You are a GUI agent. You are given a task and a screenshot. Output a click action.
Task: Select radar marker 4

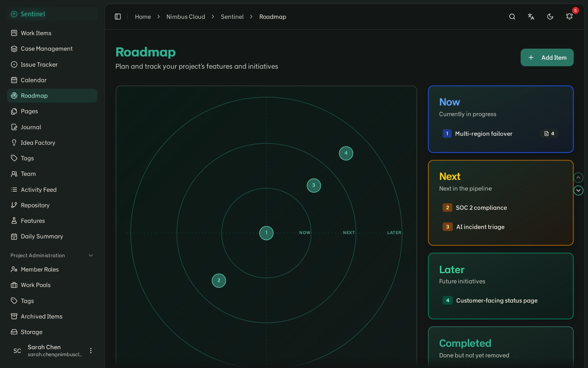[346, 153]
